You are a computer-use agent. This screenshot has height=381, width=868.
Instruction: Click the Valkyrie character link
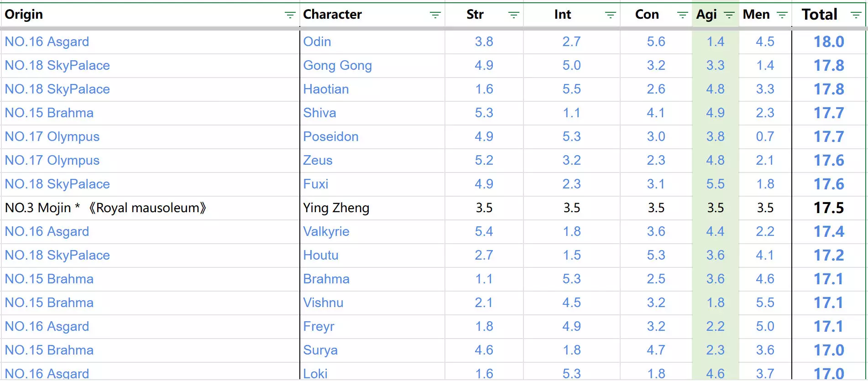pos(326,231)
